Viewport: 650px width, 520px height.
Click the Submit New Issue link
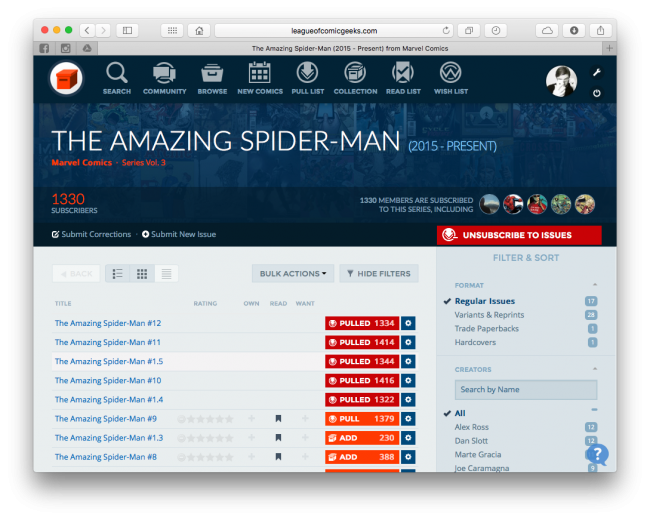pos(179,234)
